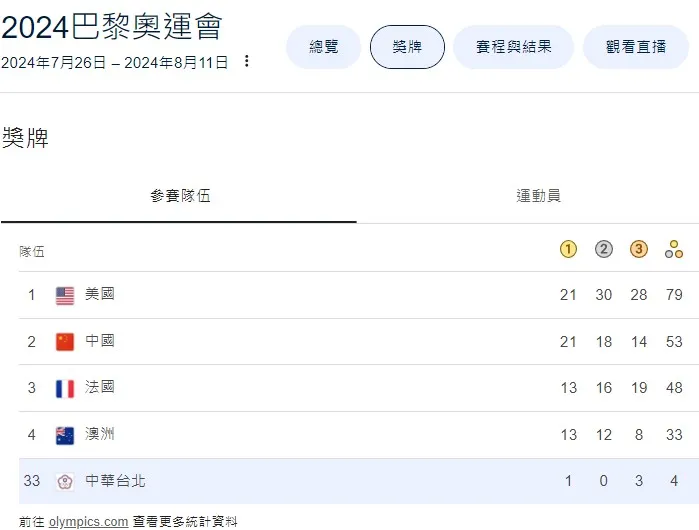The image size is (699, 530).
Task: Click the 美國 team row name
Action: tap(100, 294)
